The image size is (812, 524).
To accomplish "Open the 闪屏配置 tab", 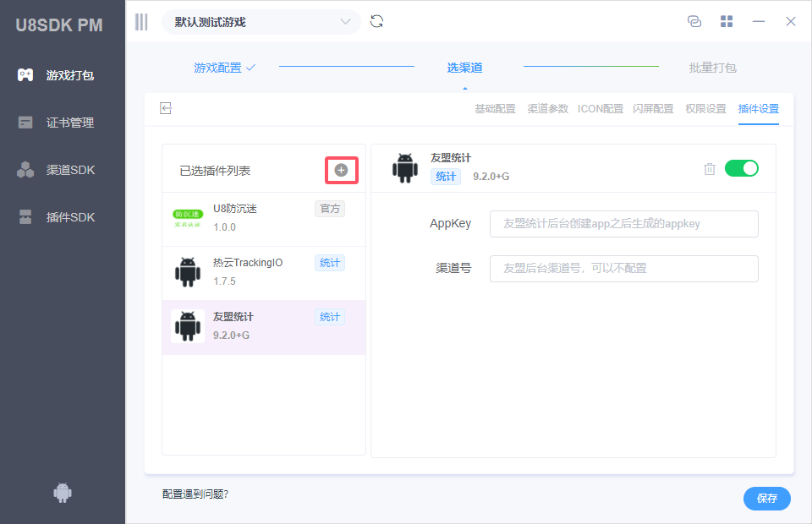I will [653, 109].
